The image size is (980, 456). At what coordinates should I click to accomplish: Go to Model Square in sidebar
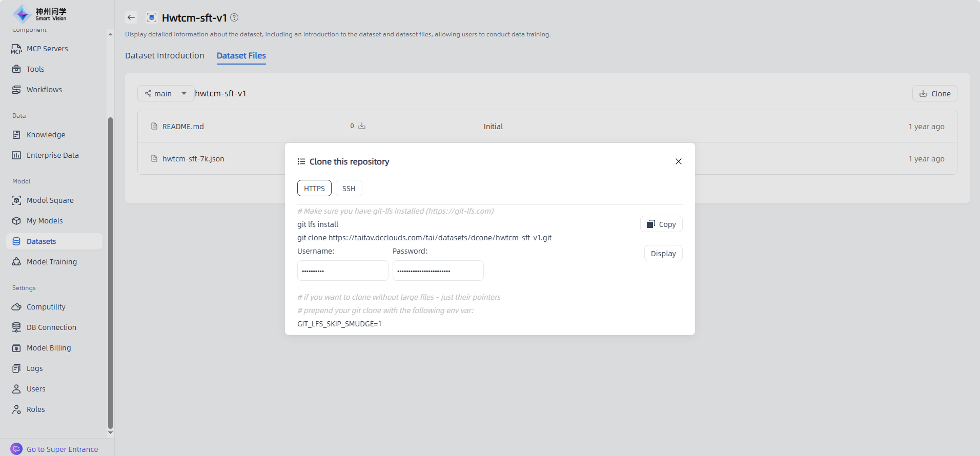click(50, 200)
